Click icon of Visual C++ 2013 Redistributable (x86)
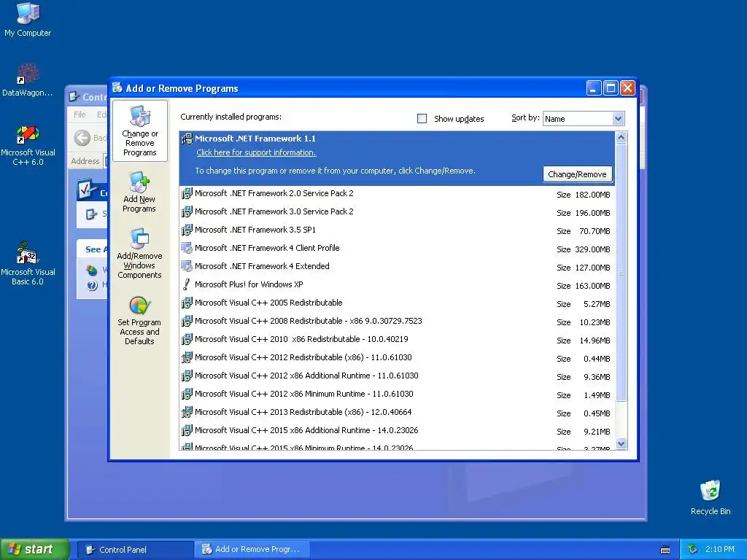This screenshot has width=747, height=560. point(187,412)
